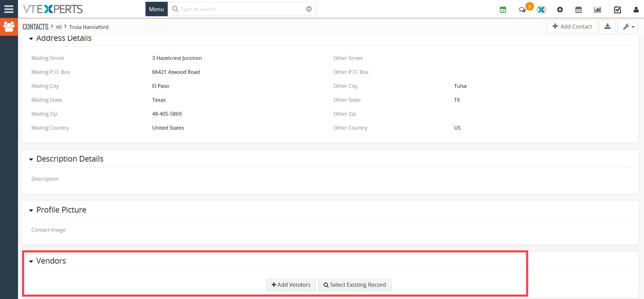Click the Other Zip field label
Screen dimensions: 644x299
click(345, 114)
